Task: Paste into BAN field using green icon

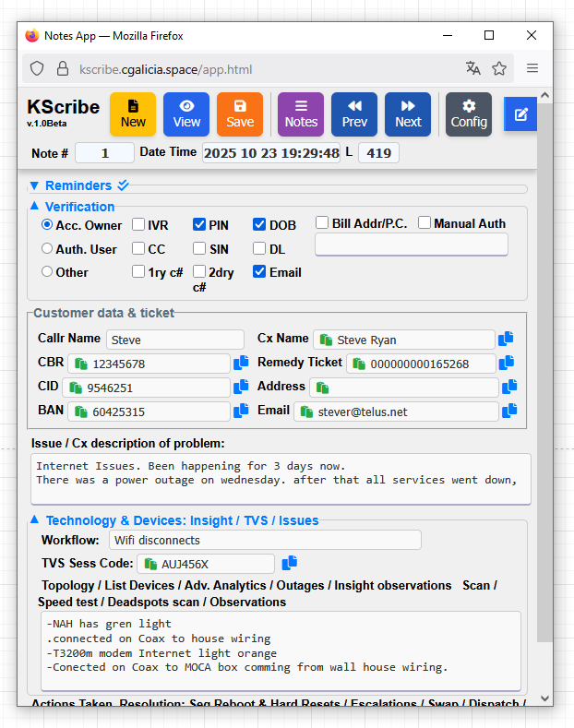Action: point(81,412)
